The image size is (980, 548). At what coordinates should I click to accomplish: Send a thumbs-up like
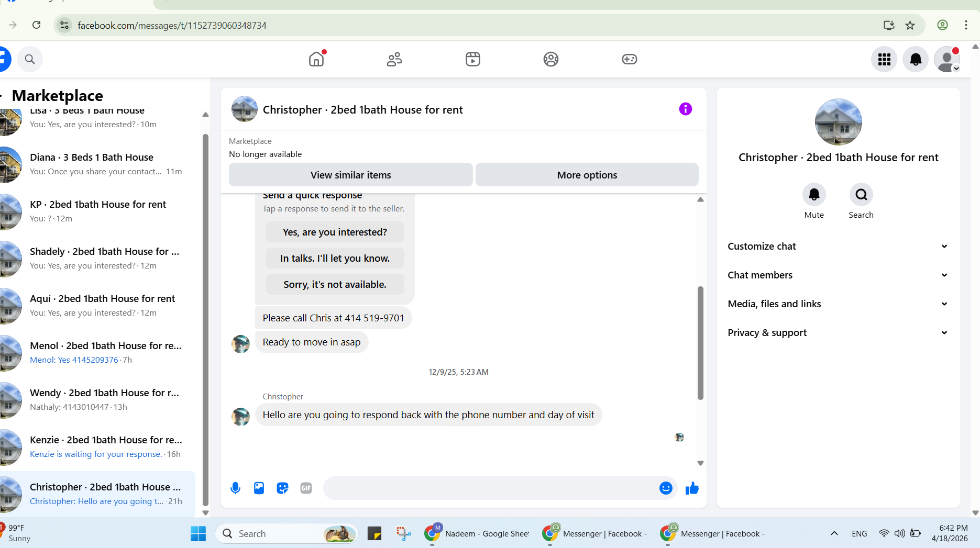(692, 488)
